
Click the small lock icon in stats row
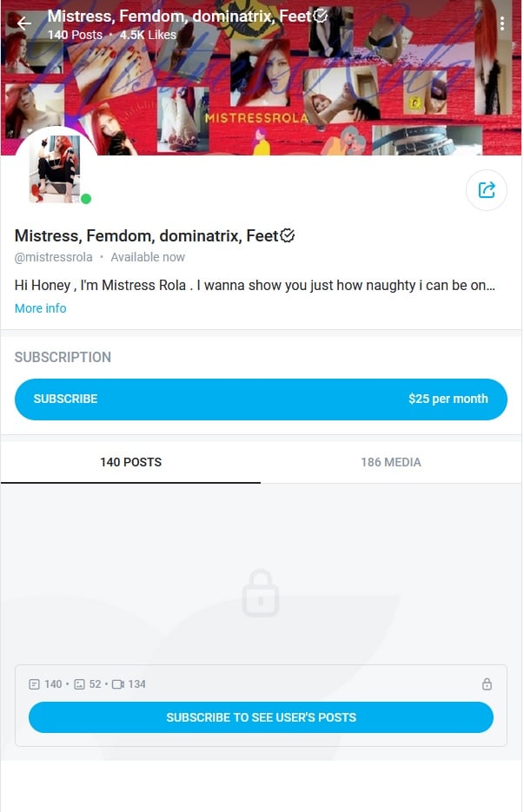(x=487, y=684)
